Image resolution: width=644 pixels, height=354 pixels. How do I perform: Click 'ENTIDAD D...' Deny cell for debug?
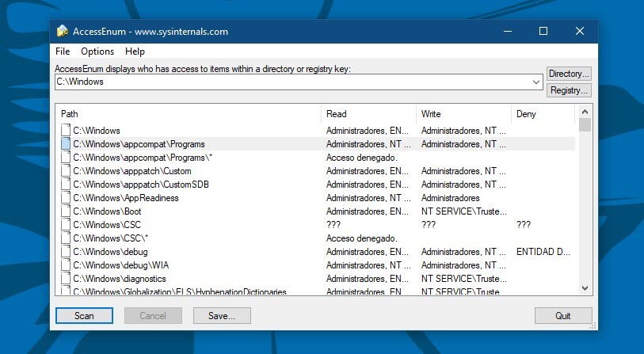(543, 252)
